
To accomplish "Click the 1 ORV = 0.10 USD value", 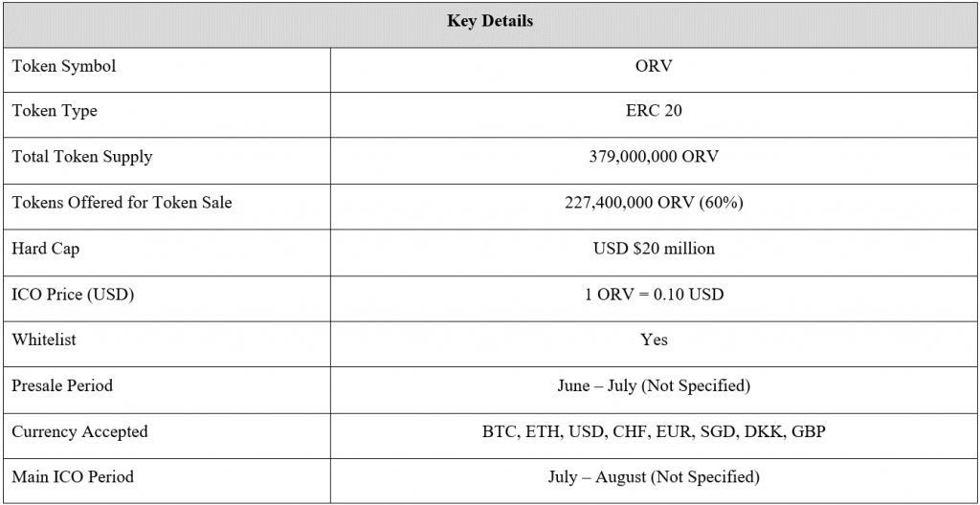I will 654,295.
